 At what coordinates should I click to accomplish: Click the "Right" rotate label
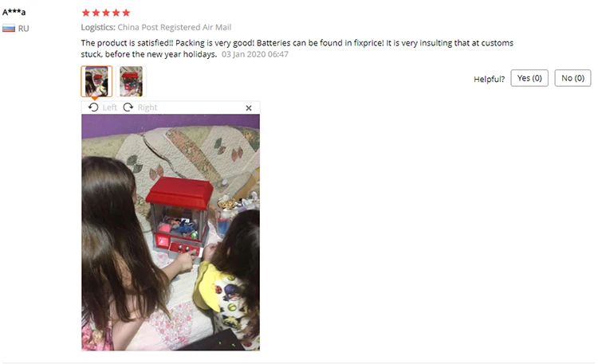click(x=148, y=108)
